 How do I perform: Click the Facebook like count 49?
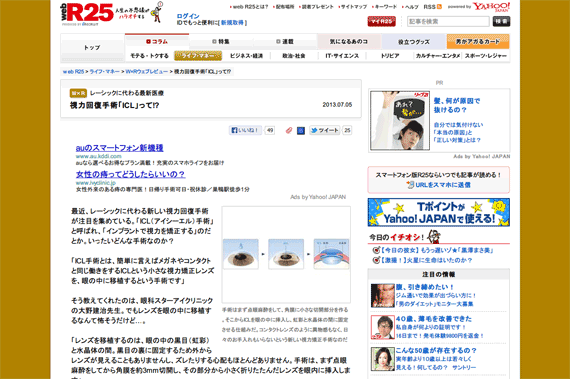(x=270, y=130)
